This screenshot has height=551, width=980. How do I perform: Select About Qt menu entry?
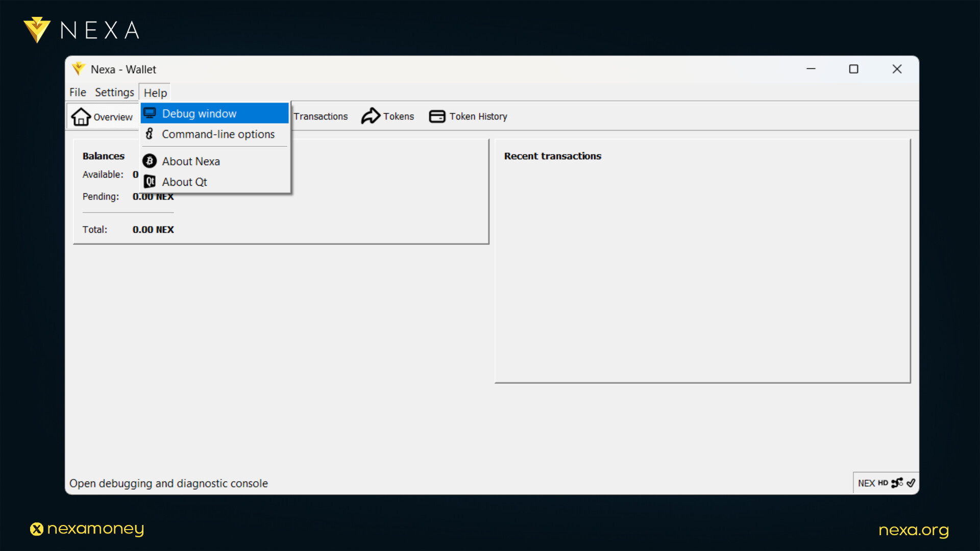(215, 182)
